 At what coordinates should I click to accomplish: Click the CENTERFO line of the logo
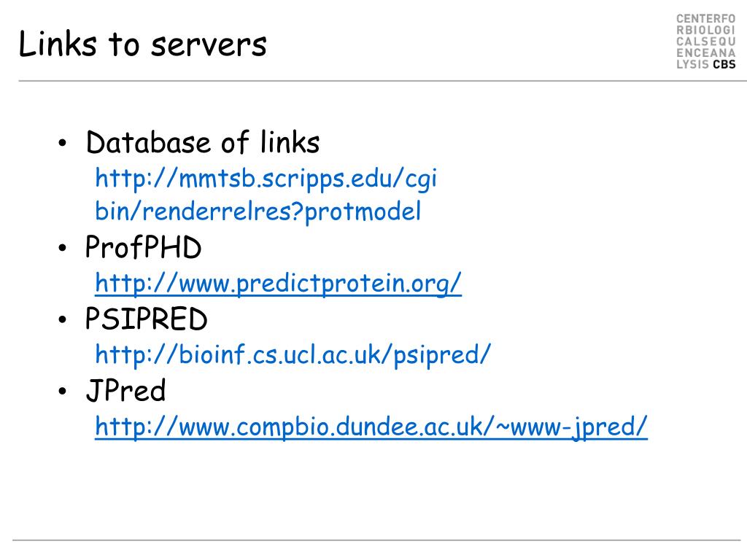click(706, 18)
